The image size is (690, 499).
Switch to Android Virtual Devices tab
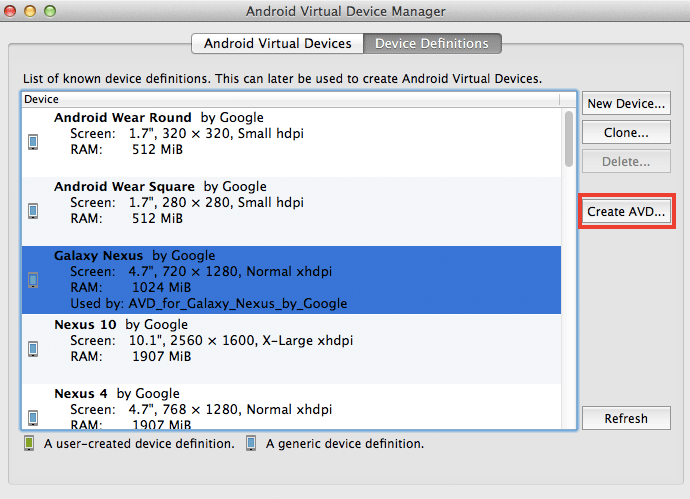click(278, 44)
